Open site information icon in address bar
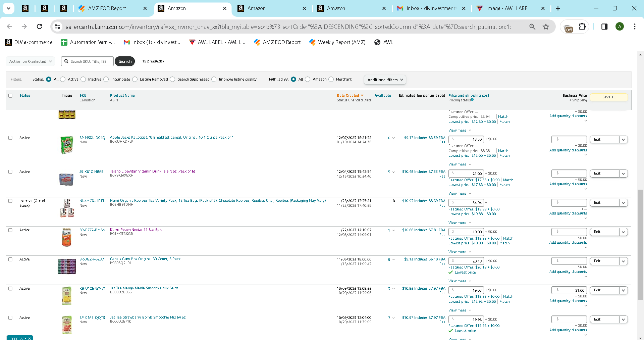Viewport: 644px width, 340px height. point(57,27)
